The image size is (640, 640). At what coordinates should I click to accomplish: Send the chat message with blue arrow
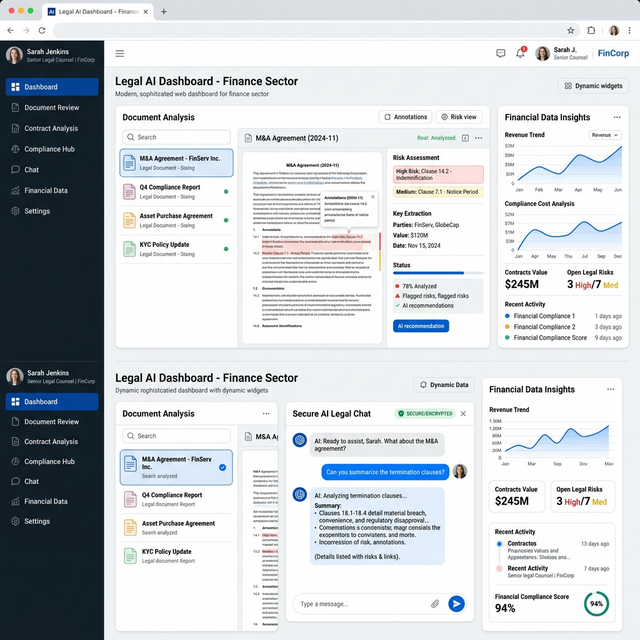[x=456, y=604]
